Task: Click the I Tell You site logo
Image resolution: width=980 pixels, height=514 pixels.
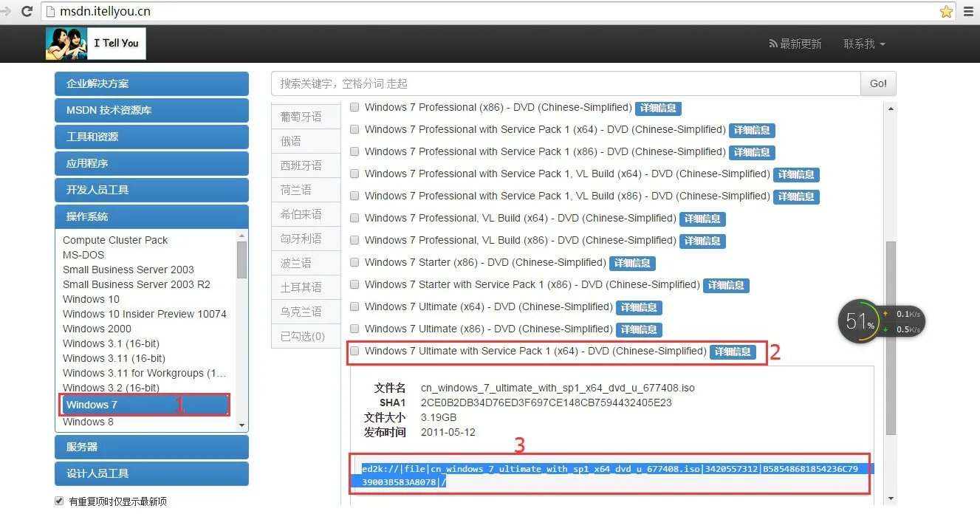Action: (x=95, y=43)
